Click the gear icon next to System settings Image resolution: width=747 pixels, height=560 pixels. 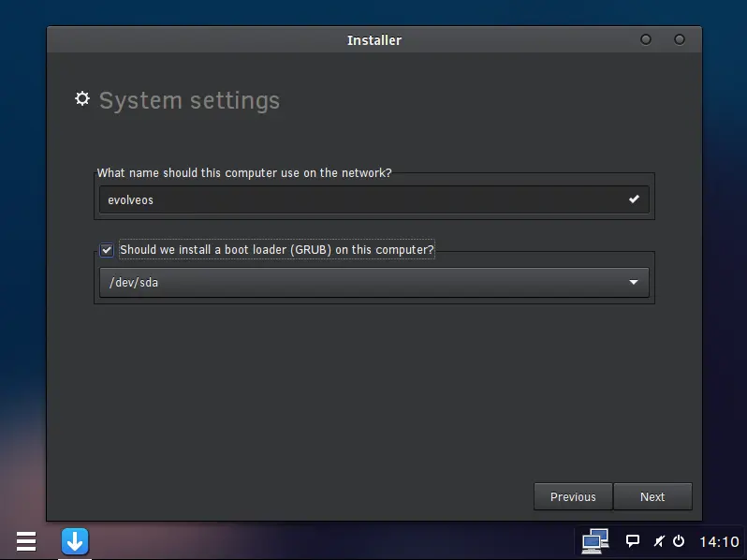[x=82, y=98]
